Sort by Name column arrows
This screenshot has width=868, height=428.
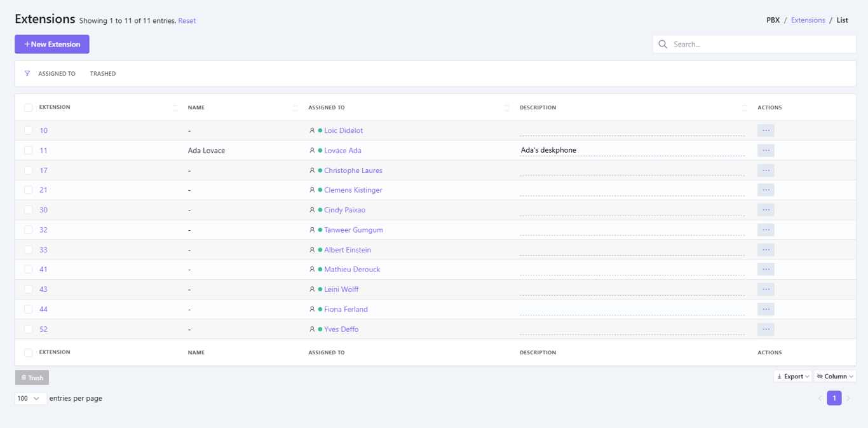295,107
